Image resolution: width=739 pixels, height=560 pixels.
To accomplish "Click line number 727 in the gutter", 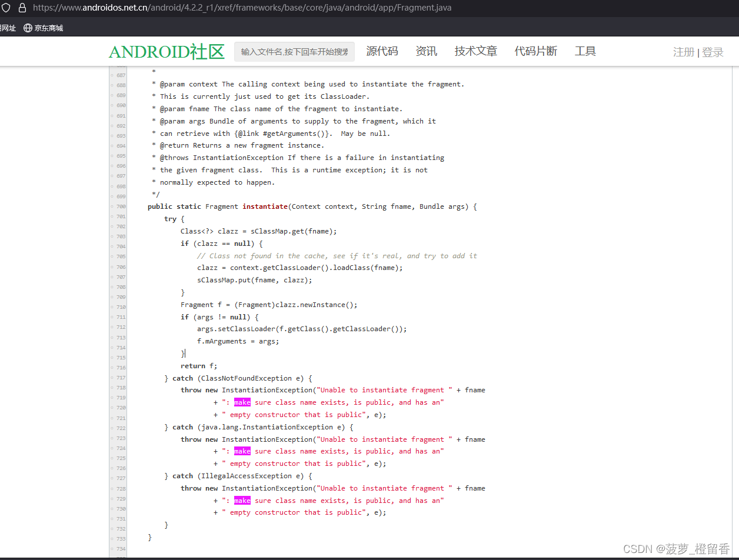I will [121, 479].
